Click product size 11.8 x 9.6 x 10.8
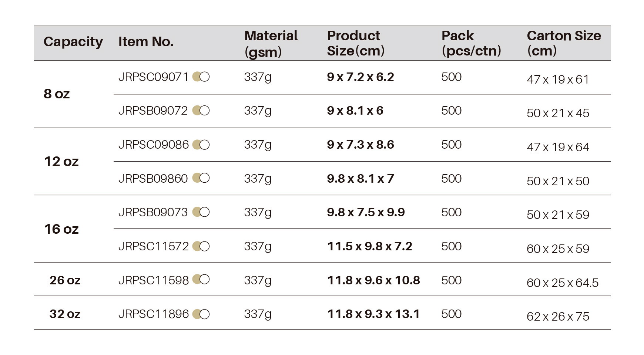Screen dimensions: 644x355 tap(373, 280)
